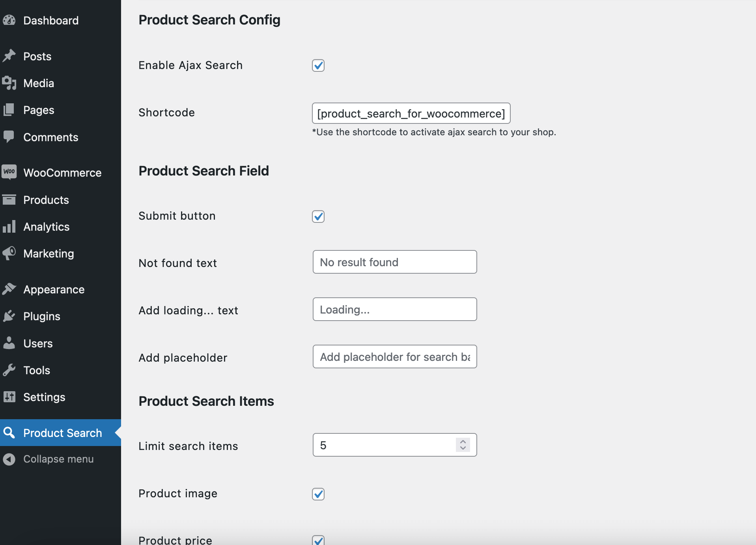This screenshot has width=756, height=545.
Task: Go to the Products menu
Action: pos(46,200)
